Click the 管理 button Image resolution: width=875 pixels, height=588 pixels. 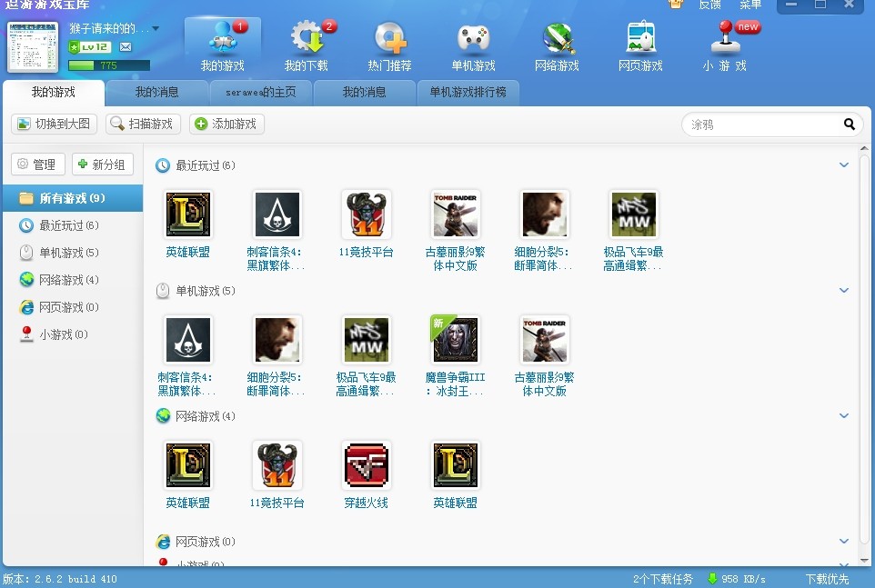[38, 164]
